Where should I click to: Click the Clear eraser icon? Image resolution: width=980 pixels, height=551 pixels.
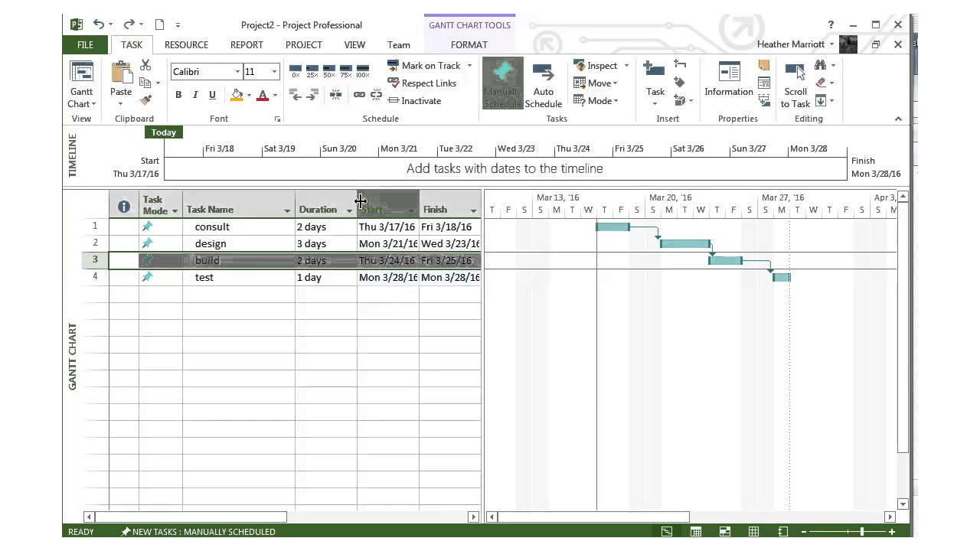click(821, 83)
